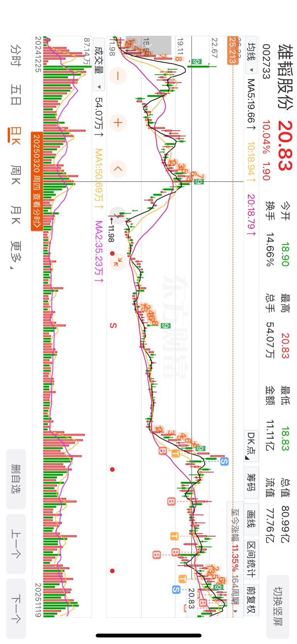Image resolution: width=297 pixels, height=644 pixels.
Task: Tap the stock code 002733
Action: pos(266,61)
